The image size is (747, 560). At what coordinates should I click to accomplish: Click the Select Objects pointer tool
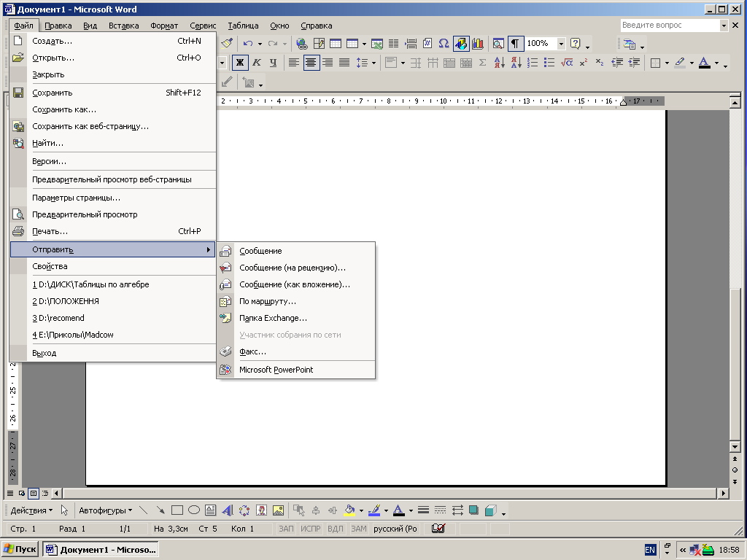[64, 510]
